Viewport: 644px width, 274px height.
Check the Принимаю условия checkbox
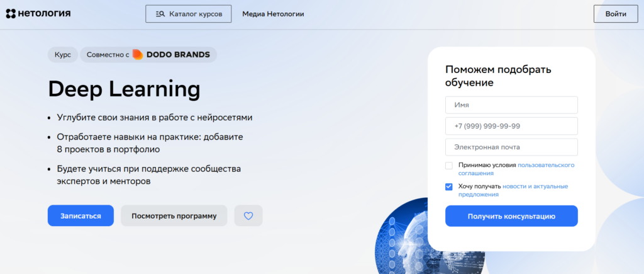point(449,166)
